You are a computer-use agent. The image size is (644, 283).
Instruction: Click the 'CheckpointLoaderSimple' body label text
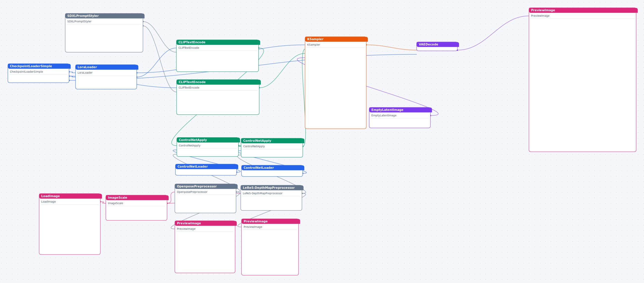click(26, 72)
